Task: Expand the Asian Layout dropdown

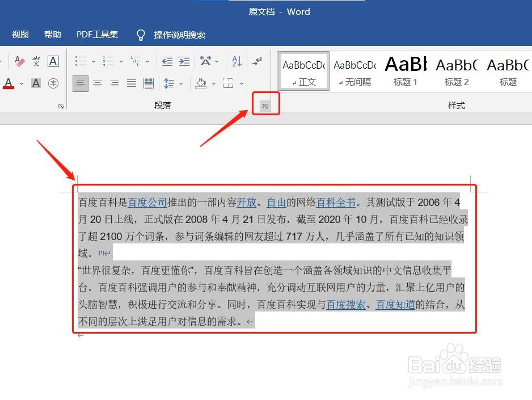Action: pyautogui.click(x=217, y=61)
